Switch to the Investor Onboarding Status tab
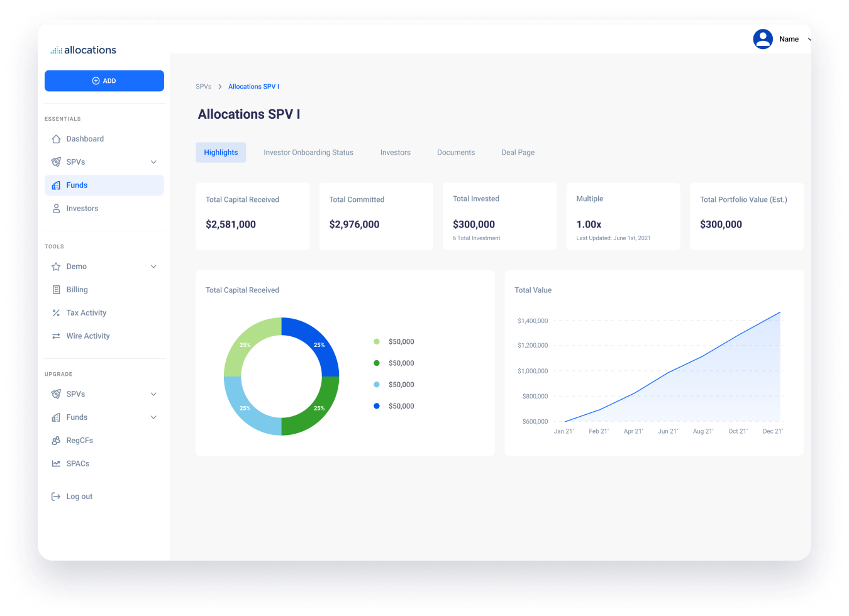 308,152
